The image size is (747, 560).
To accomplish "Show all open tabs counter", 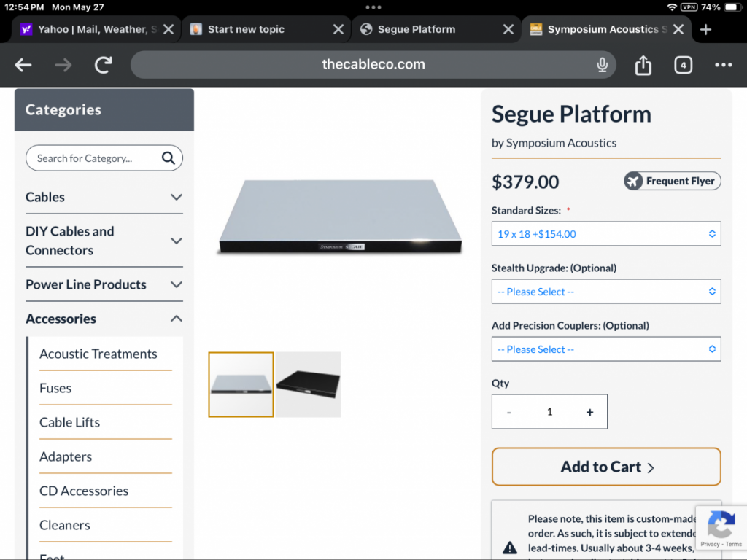I will [683, 65].
